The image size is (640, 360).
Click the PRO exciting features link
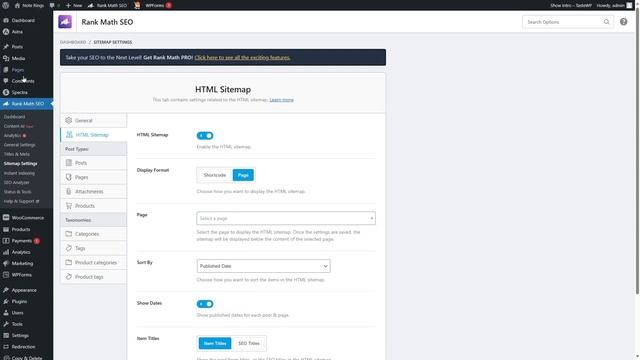point(242,58)
